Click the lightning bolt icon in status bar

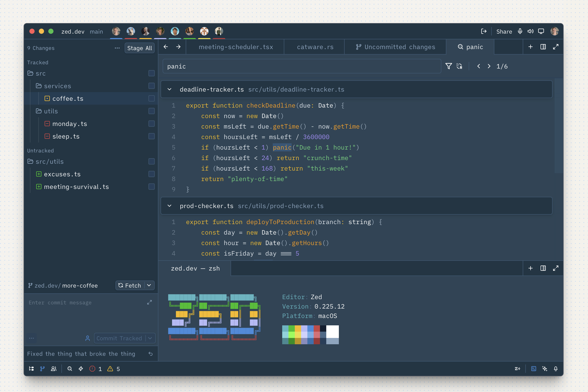coord(81,369)
